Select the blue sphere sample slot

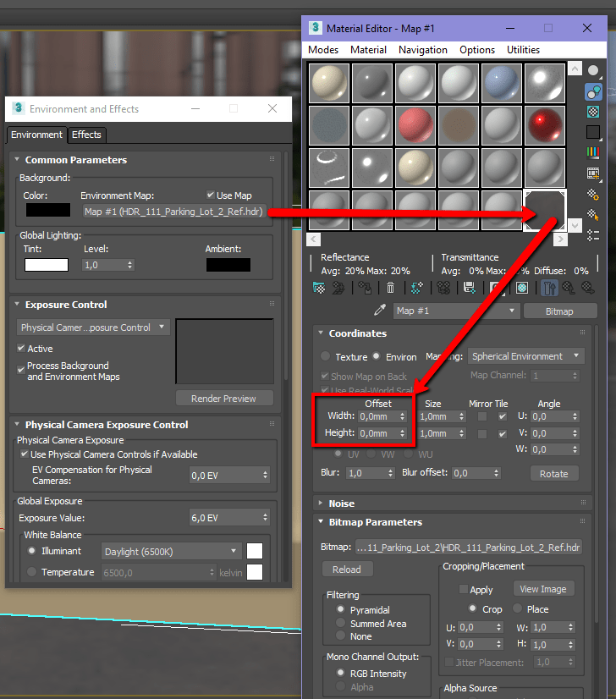502,83
